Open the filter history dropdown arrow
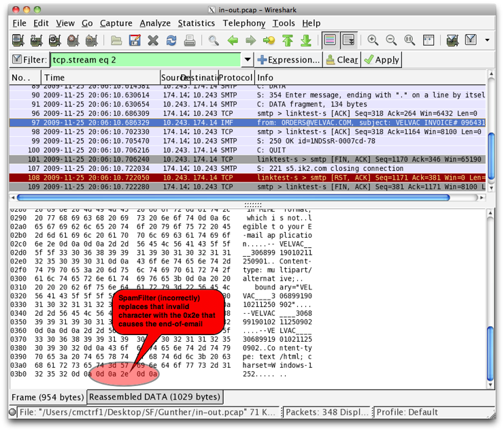 pos(247,60)
